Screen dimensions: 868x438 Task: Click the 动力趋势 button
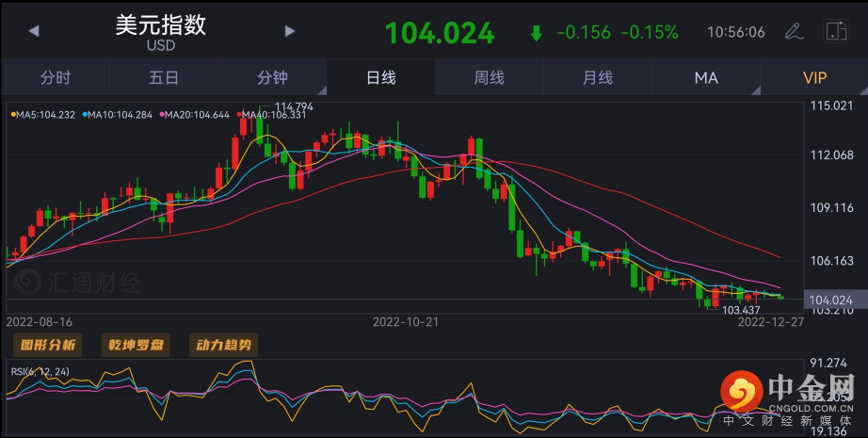tap(223, 345)
